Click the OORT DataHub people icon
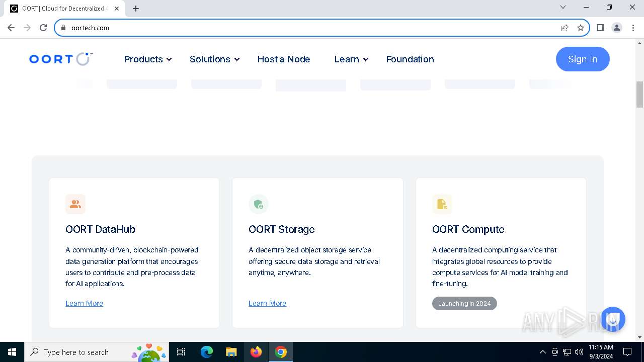 pos(75,204)
